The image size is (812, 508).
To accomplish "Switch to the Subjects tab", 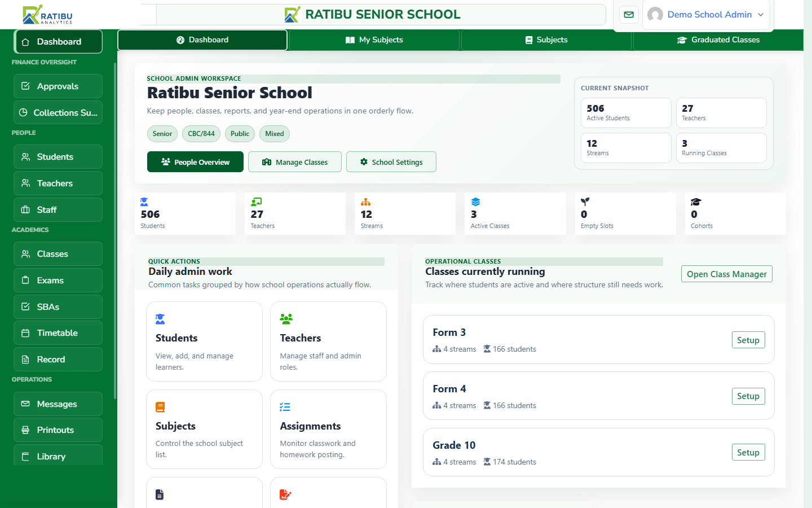I will coord(546,40).
